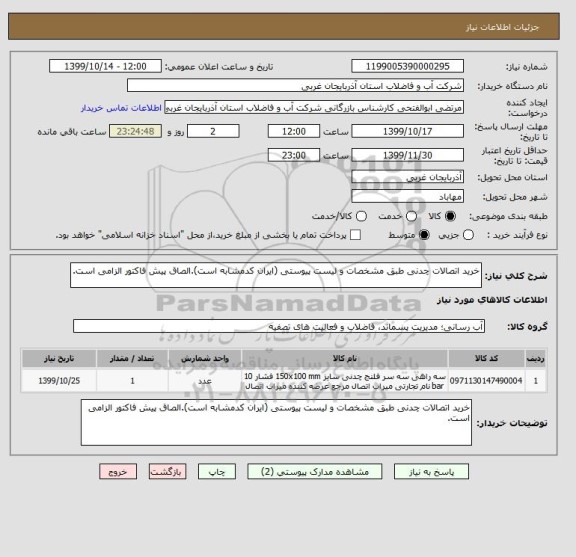Select the کالا/خدمت radio button
576x557 pixels.
pyautogui.click(x=361, y=216)
